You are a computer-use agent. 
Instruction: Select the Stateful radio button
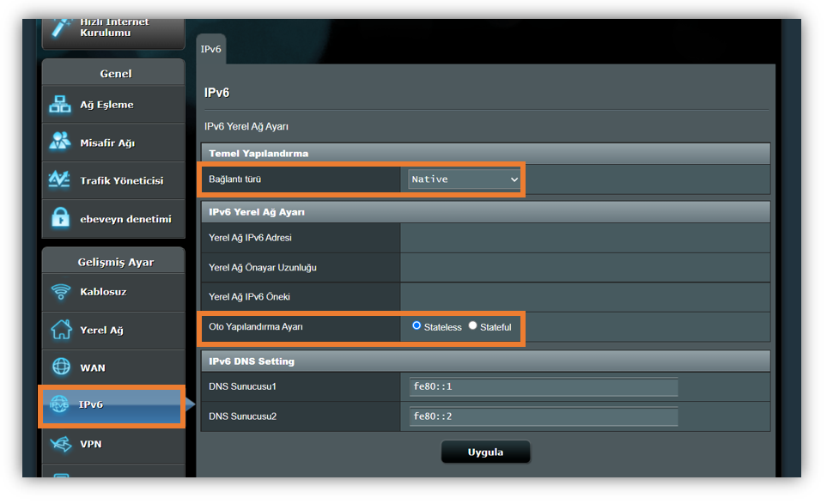[473, 326]
